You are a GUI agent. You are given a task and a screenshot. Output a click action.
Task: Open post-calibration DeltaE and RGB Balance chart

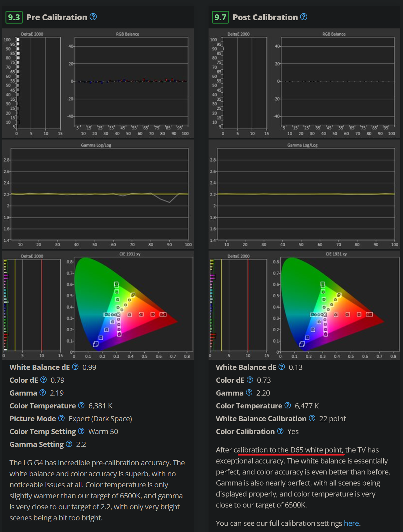coord(304,83)
